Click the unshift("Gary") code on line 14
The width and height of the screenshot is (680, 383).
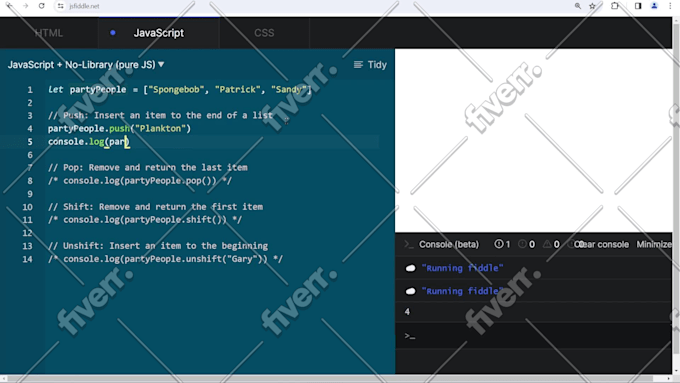pos(165,259)
